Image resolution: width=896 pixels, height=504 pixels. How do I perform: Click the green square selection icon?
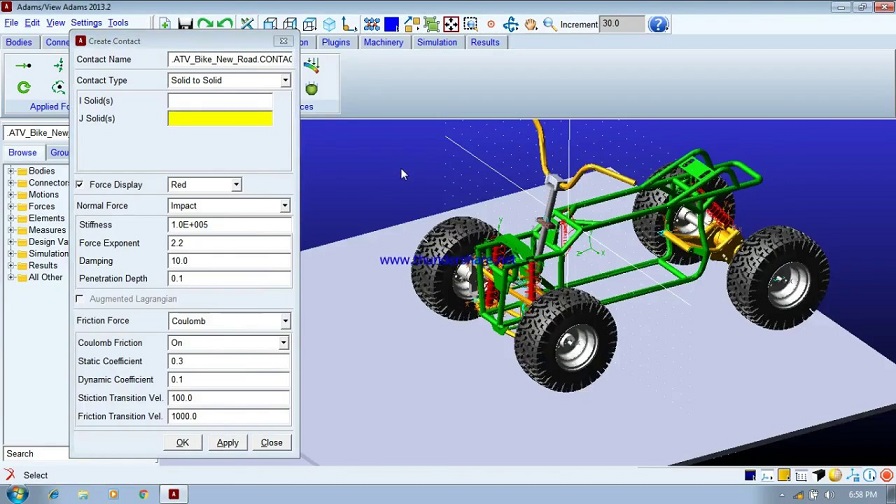tap(431, 24)
